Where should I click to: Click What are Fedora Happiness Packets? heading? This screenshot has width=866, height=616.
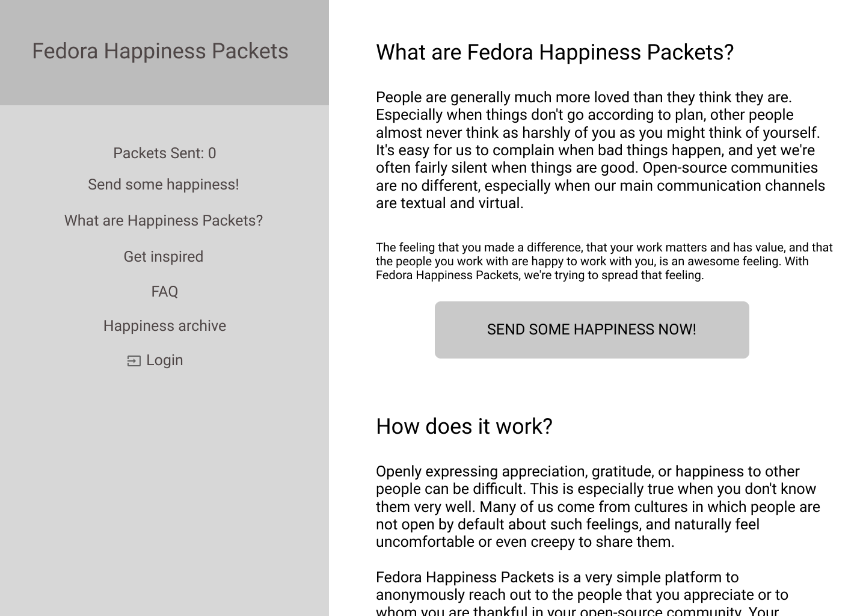click(554, 52)
